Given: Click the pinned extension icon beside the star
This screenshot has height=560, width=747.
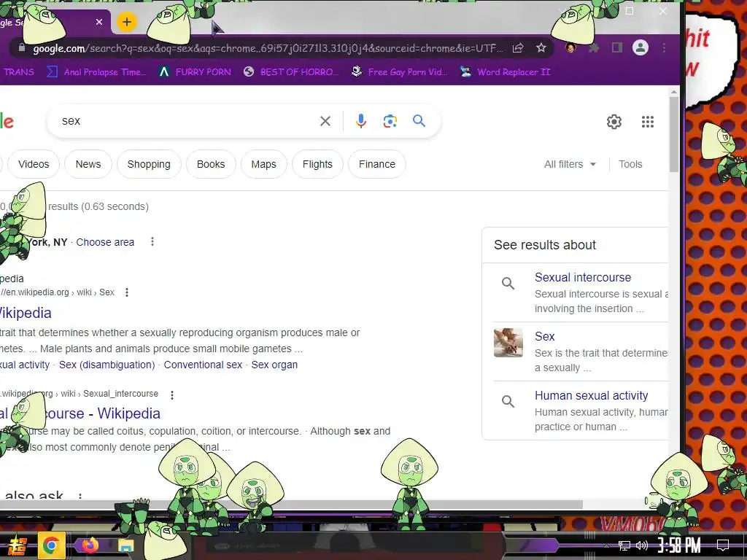Looking at the screenshot, I should click(570, 47).
